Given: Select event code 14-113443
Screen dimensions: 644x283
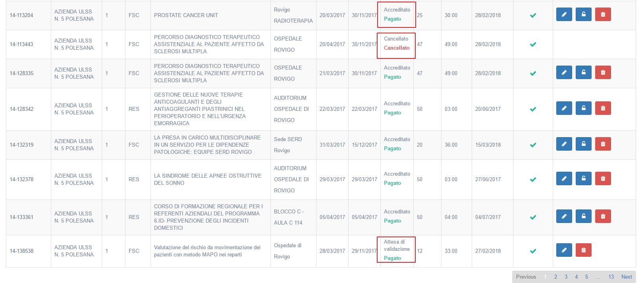Looking at the screenshot, I should (x=21, y=45).
